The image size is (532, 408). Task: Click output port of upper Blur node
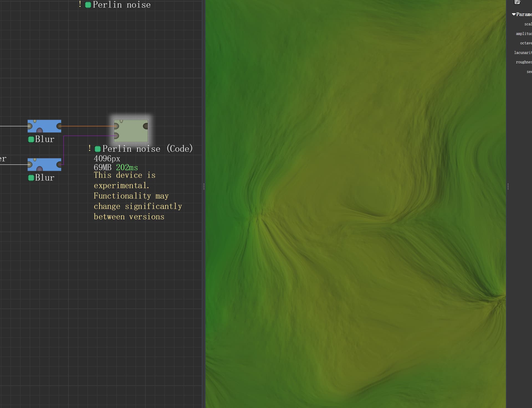59,126
